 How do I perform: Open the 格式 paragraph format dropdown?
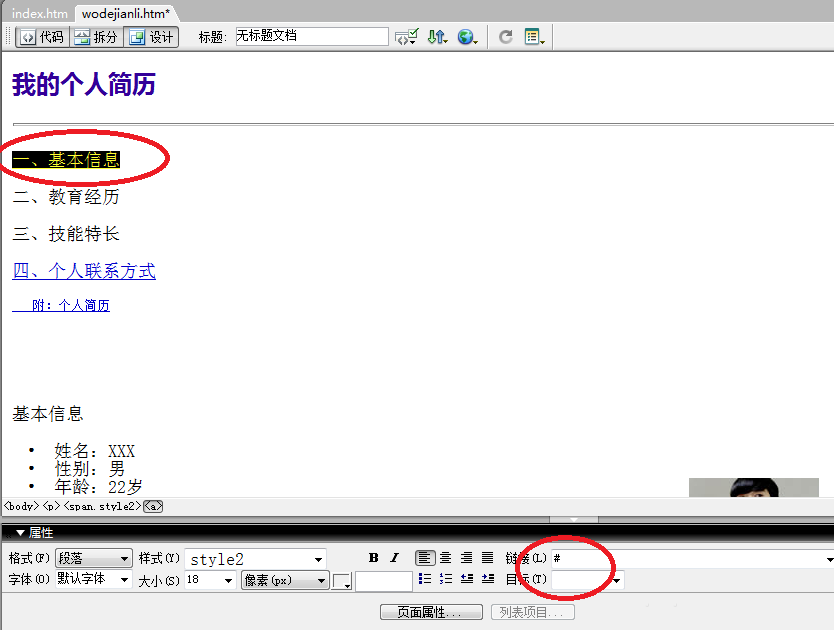click(94, 558)
